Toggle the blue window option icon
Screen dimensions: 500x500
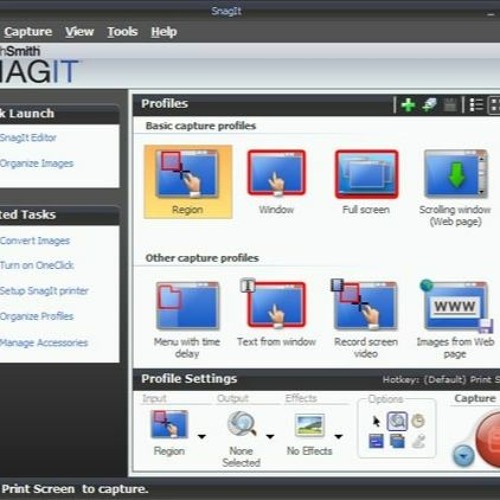click(376, 441)
